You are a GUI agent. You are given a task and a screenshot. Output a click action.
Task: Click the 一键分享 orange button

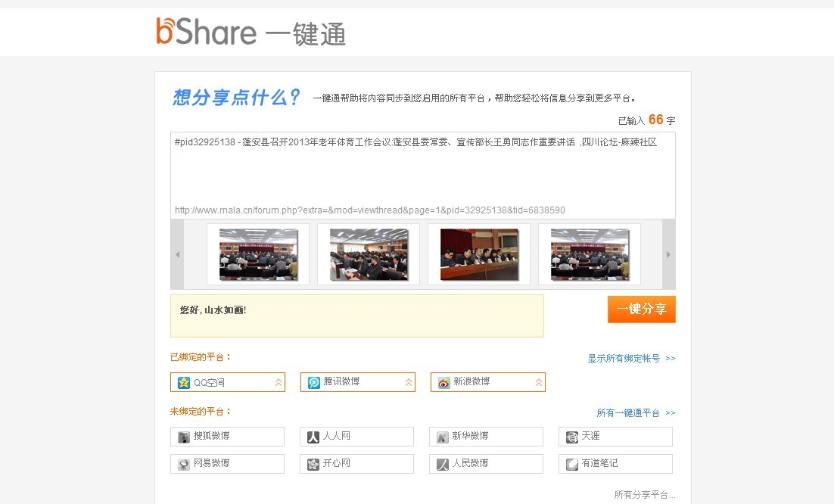[x=642, y=309]
